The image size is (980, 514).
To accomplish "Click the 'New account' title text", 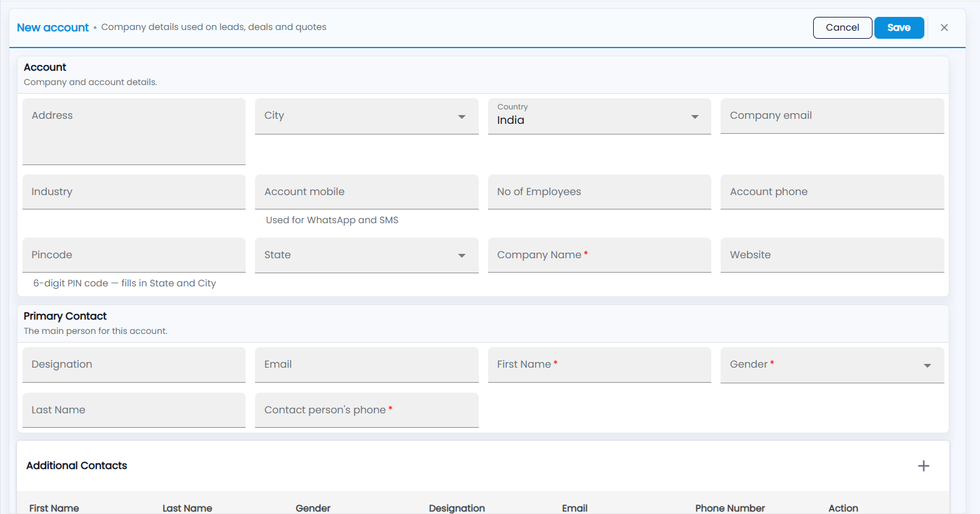I will [x=52, y=28].
